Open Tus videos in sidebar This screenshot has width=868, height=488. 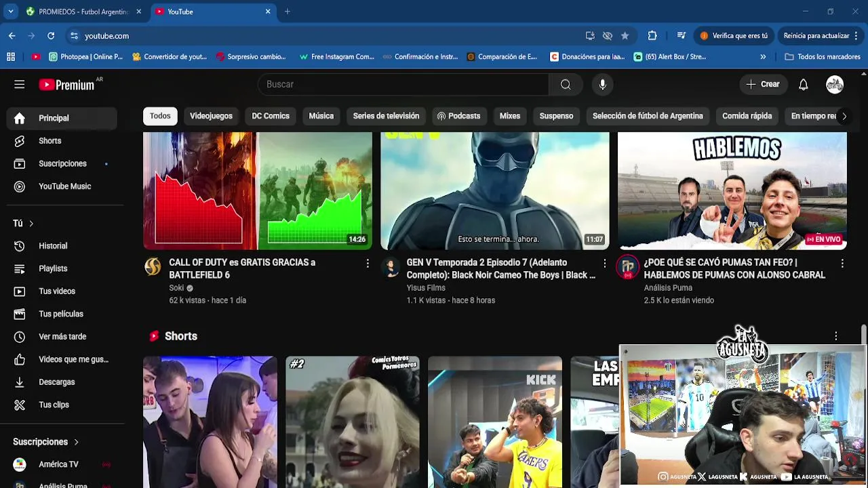pos(62,291)
